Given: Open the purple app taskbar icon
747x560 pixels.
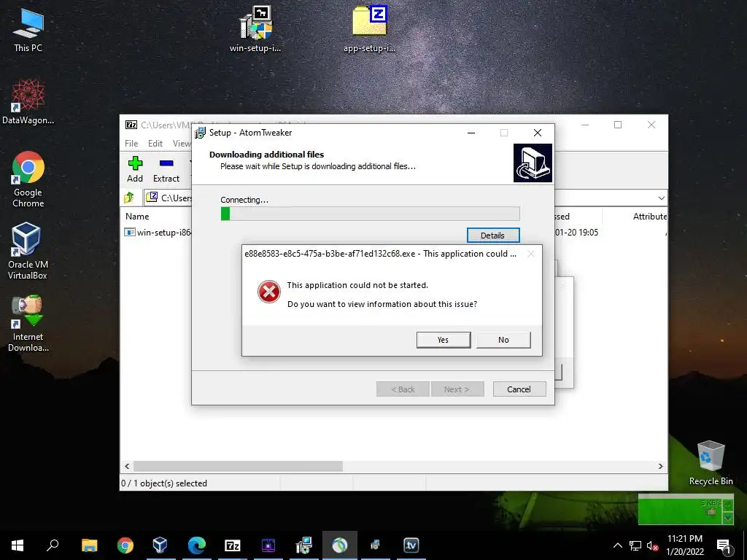Looking at the screenshot, I should (268, 545).
